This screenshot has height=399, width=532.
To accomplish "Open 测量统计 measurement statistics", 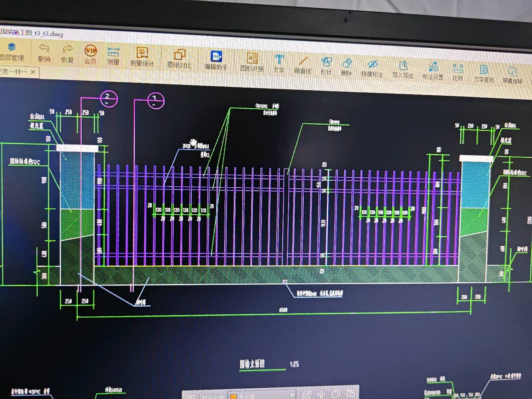I will pos(142,57).
